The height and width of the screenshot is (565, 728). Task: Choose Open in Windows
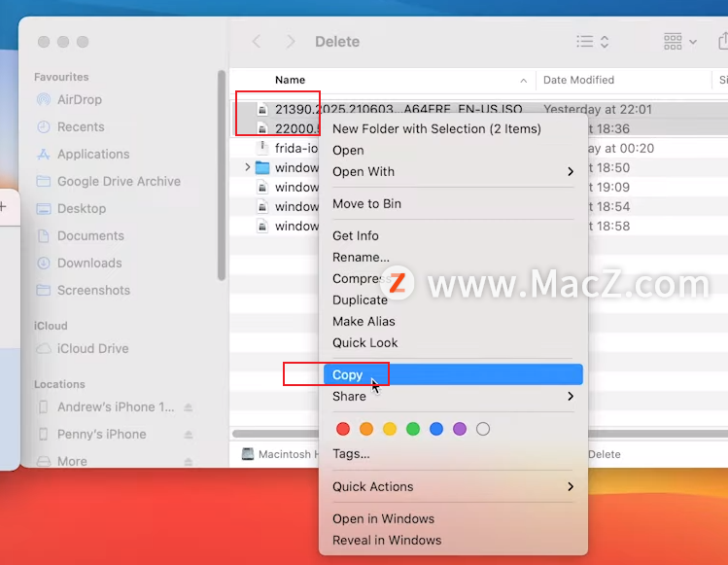383,518
